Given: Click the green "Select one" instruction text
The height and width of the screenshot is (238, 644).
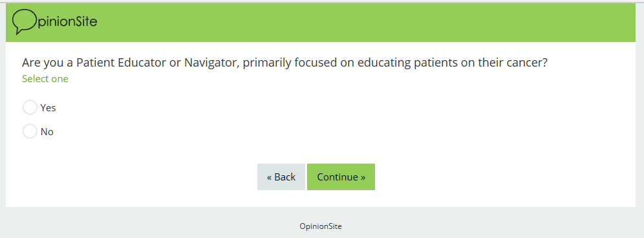Looking at the screenshot, I should click(45, 78).
